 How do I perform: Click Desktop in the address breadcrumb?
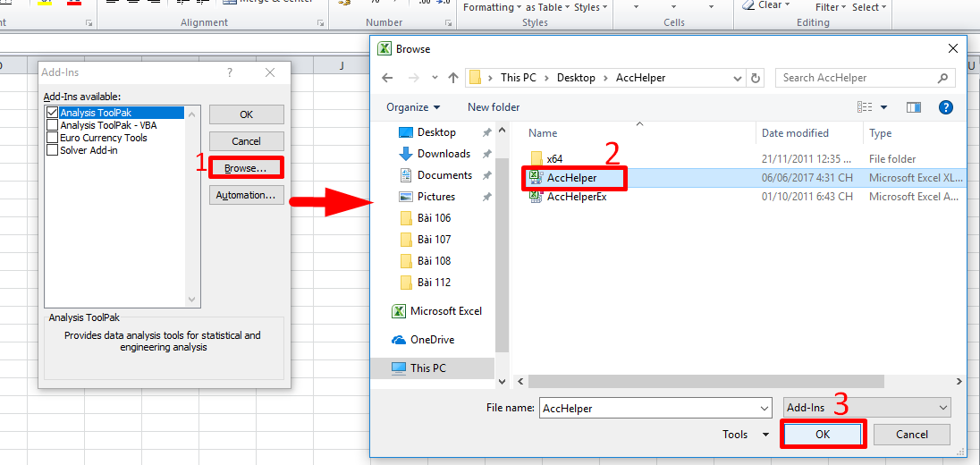577,78
